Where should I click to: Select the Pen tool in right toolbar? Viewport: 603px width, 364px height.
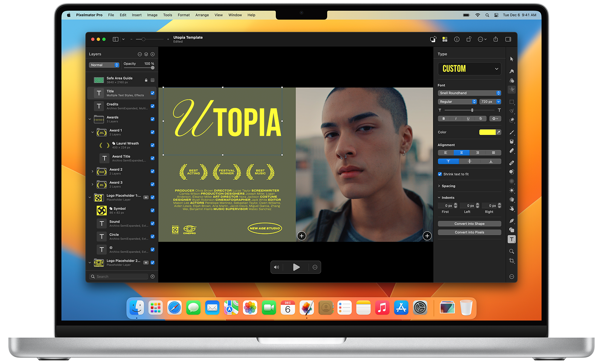[511, 221]
